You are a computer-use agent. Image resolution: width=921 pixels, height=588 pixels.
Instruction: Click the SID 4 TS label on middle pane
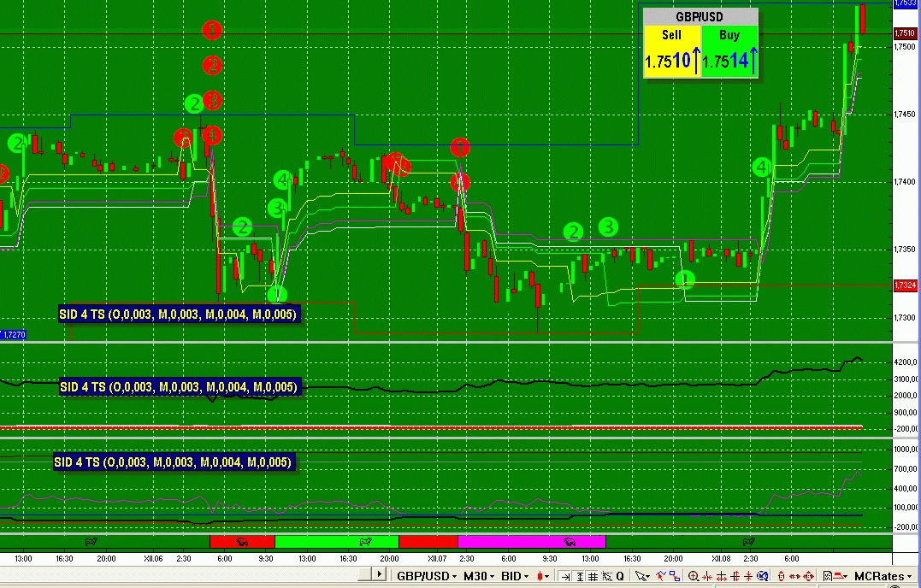pos(179,386)
